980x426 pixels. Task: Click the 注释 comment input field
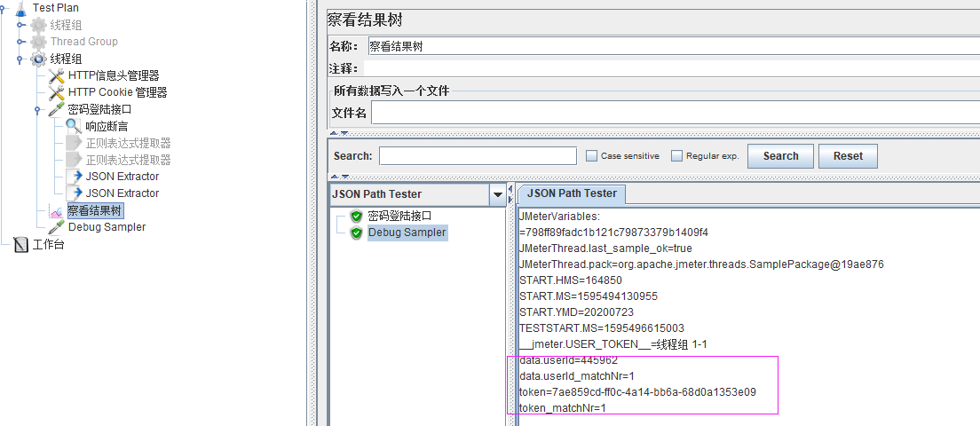point(672,68)
